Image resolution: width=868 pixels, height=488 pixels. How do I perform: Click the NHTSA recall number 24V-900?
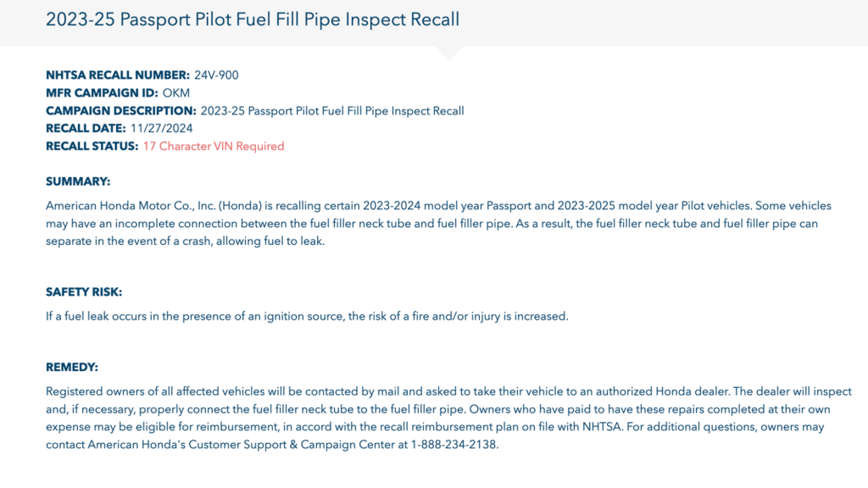(x=216, y=75)
